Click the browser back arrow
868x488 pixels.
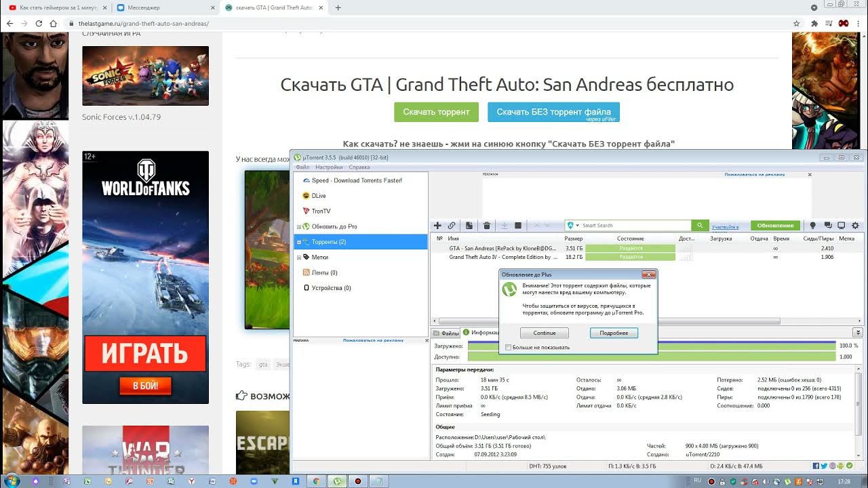tap(9, 23)
